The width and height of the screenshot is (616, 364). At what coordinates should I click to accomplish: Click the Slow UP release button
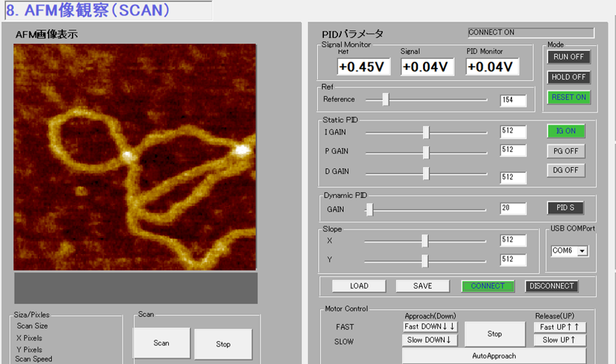point(560,340)
